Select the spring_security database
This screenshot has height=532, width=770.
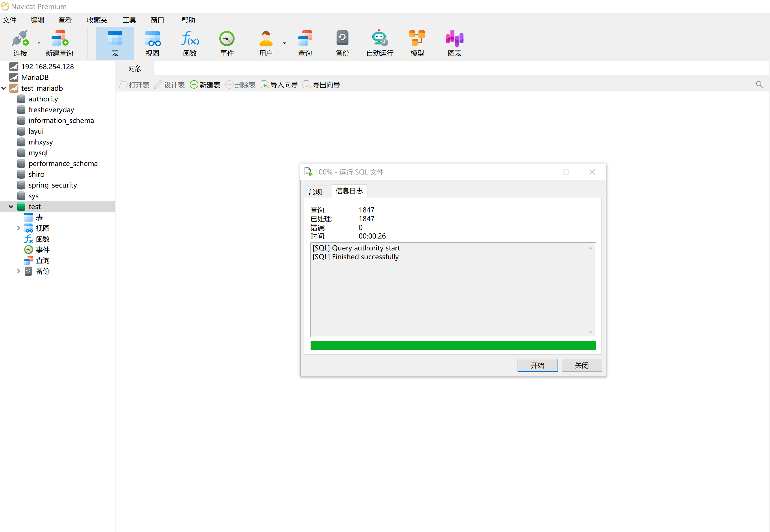click(53, 185)
